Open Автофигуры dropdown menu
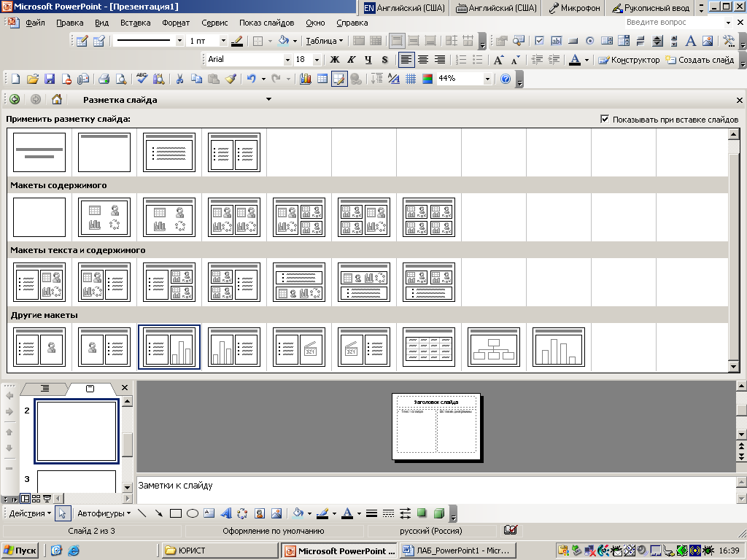The image size is (747, 560). [x=104, y=513]
